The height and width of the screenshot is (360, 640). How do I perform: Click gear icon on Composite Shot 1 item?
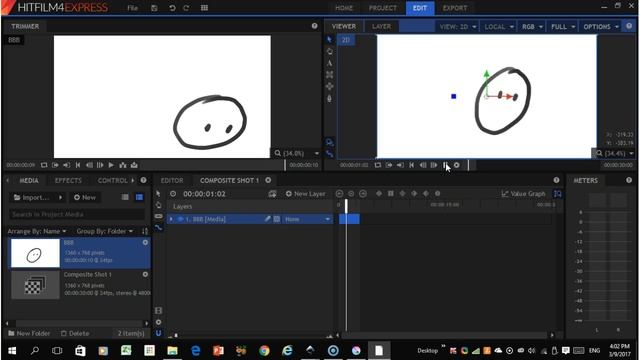(145, 274)
